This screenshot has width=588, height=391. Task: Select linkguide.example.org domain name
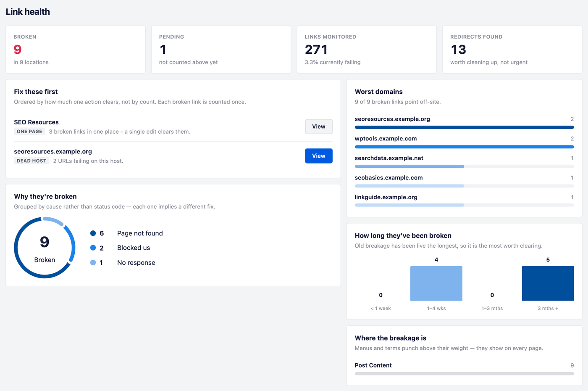pos(386,197)
